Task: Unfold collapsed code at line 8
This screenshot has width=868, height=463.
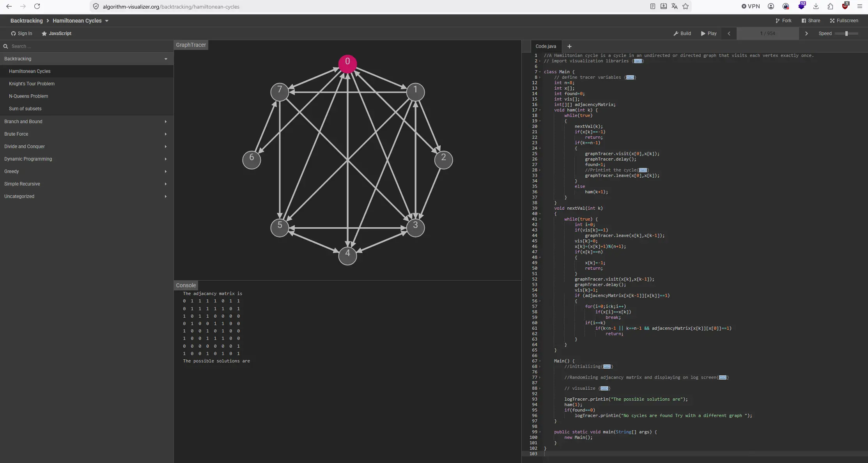Action: coord(630,78)
